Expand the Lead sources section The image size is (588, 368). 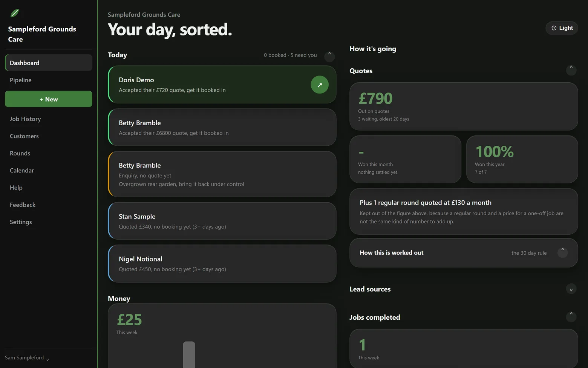(571, 289)
